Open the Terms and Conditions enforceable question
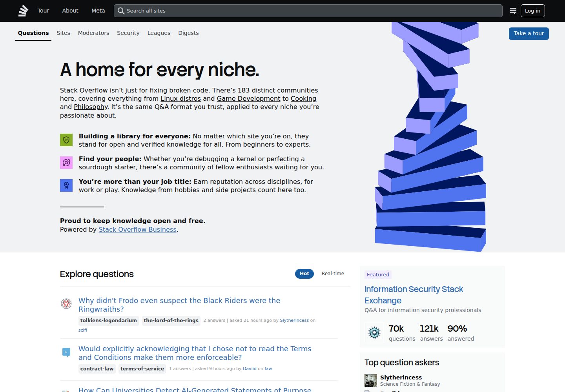This screenshot has width=565, height=392. click(x=195, y=353)
